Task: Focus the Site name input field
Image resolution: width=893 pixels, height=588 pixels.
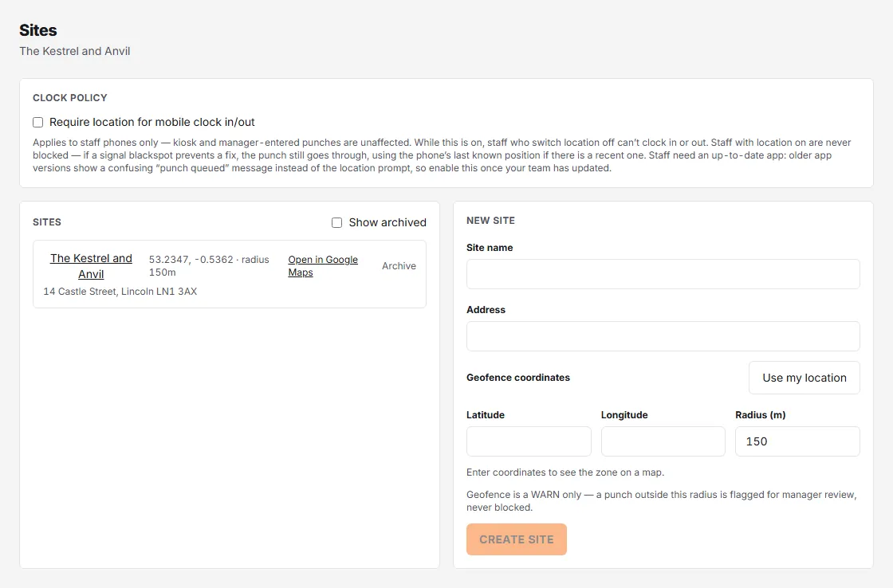Action: click(663, 274)
